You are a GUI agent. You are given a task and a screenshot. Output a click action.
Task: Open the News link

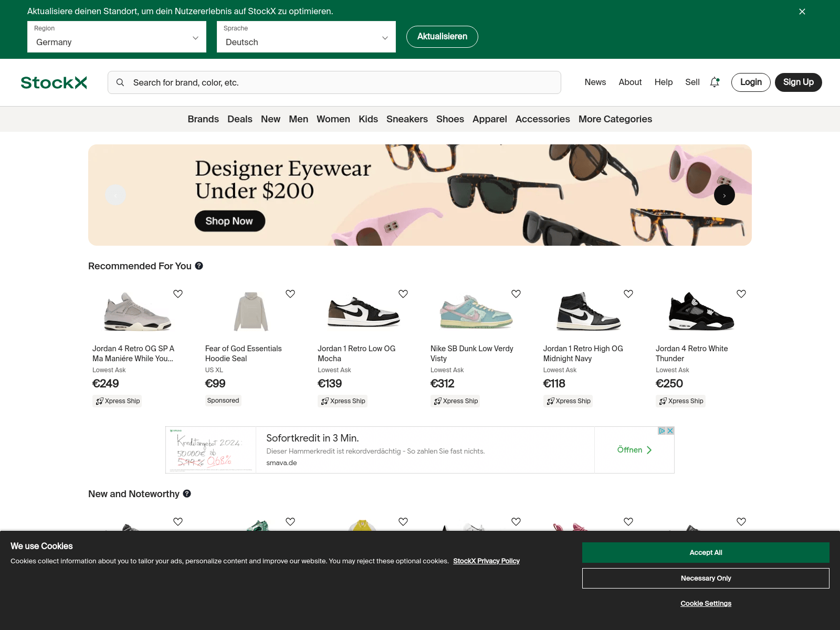tap(595, 82)
